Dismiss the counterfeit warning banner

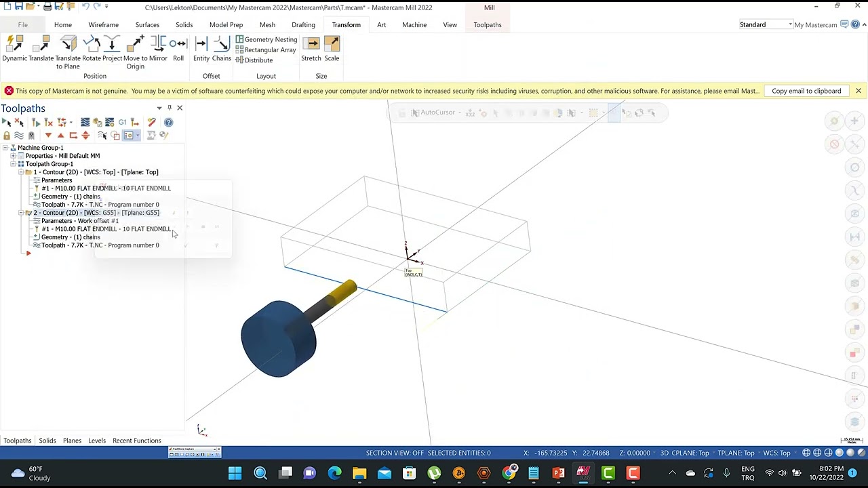[858, 91]
